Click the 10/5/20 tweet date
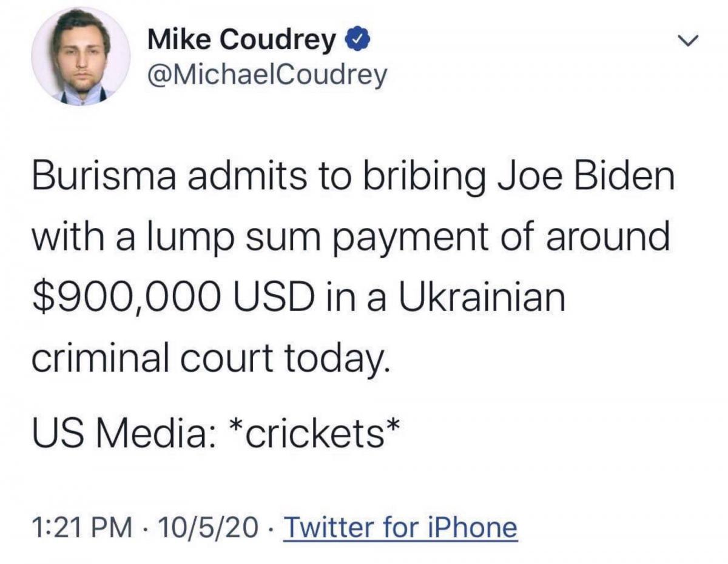 coord(206,527)
